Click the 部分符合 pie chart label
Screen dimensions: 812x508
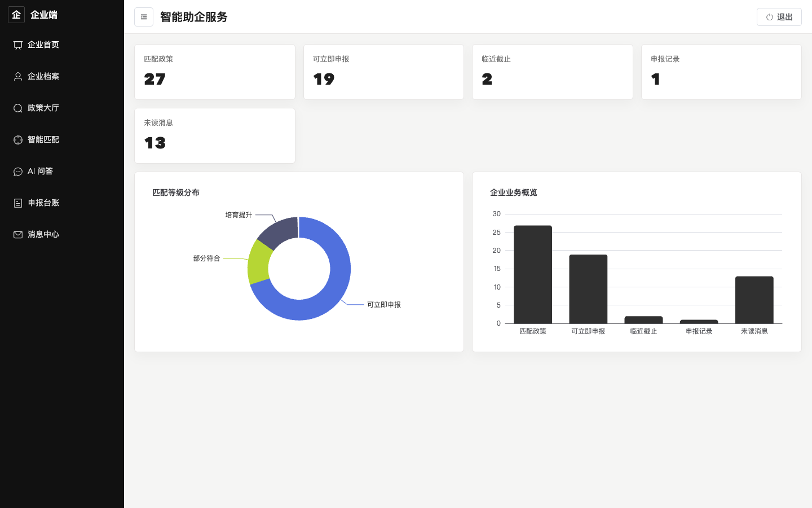pyautogui.click(x=206, y=259)
